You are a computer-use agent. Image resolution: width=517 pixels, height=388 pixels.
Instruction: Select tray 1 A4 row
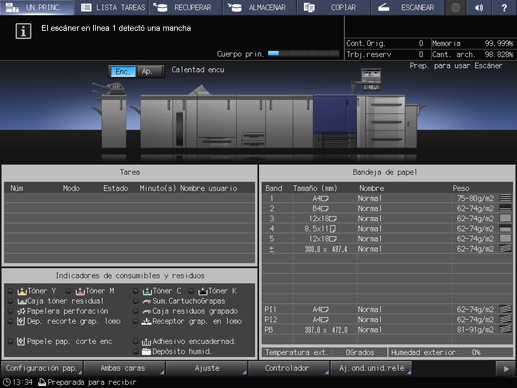coord(387,198)
